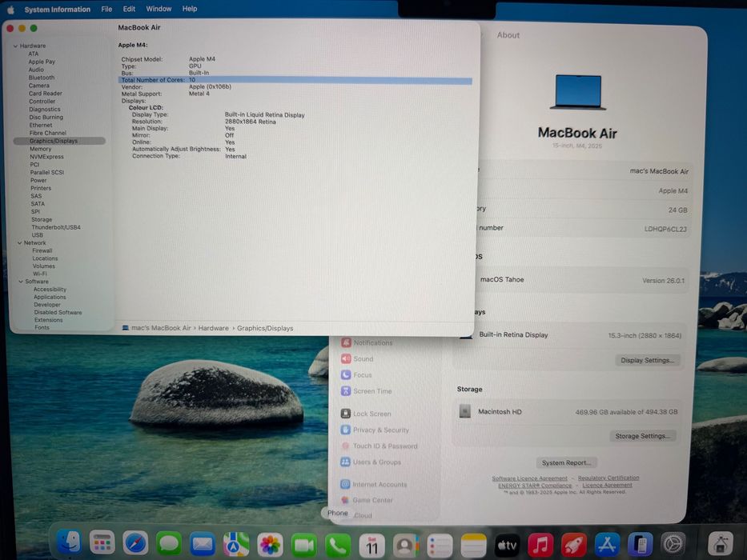Open Calendar showing 11 in Dock
The height and width of the screenshot is (560, 747).
tap(371, 546)
